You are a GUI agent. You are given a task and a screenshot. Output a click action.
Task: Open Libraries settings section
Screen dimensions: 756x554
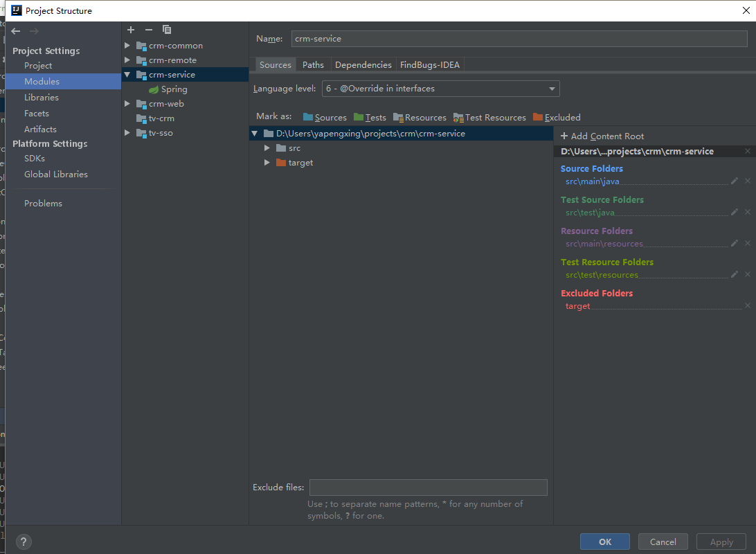pos(42,98)
